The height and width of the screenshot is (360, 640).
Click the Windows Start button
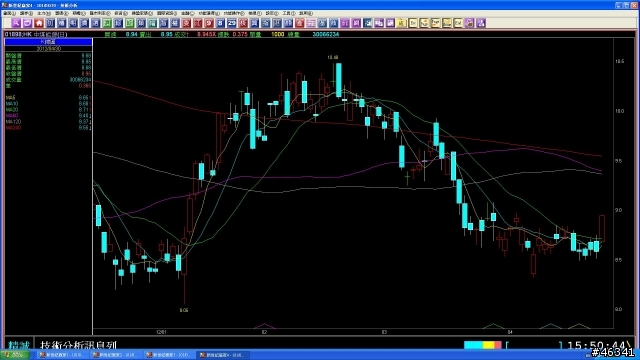(x=15, y=355)
